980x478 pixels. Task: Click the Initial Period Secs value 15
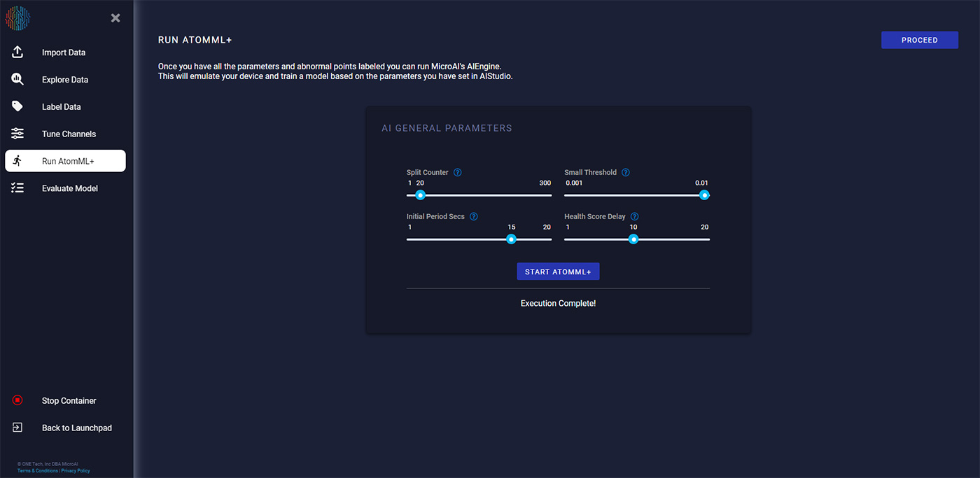(x=512, y=227)
